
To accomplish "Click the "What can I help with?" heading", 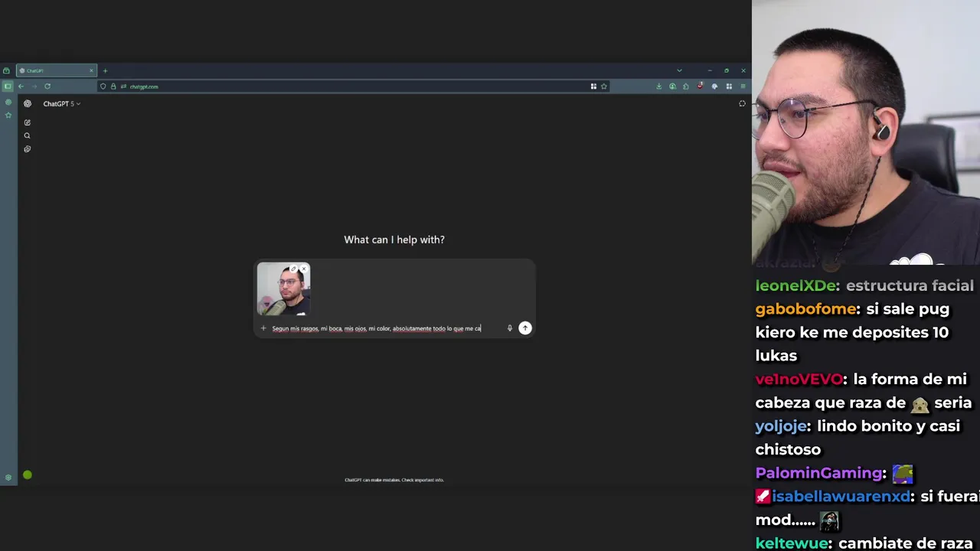I will click(x=394, y=240).
